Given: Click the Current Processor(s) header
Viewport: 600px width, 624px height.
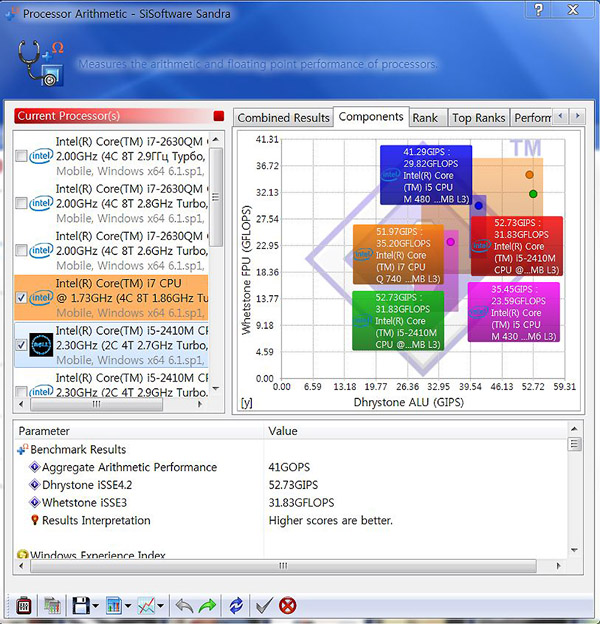Looking at the screenshot, I should coord(119,116).
